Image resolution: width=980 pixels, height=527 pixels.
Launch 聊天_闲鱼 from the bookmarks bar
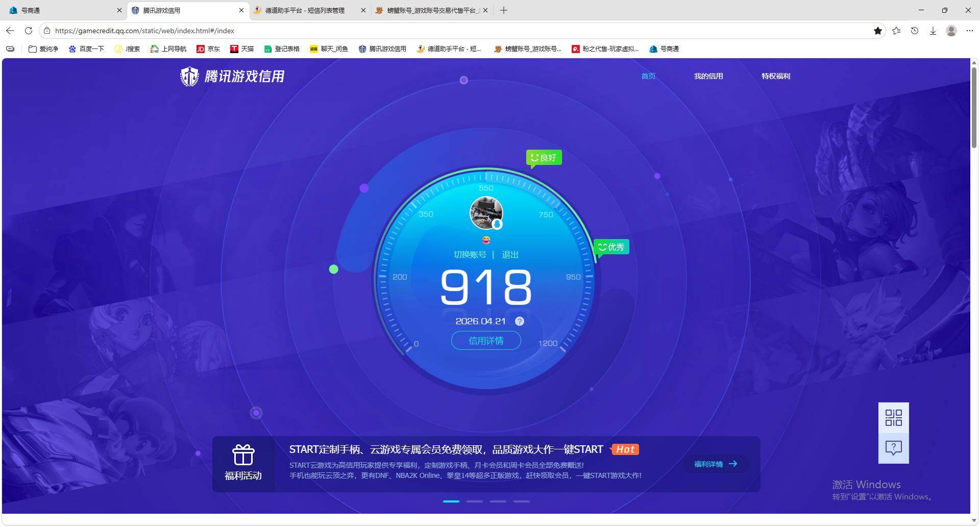pos(329,49)
